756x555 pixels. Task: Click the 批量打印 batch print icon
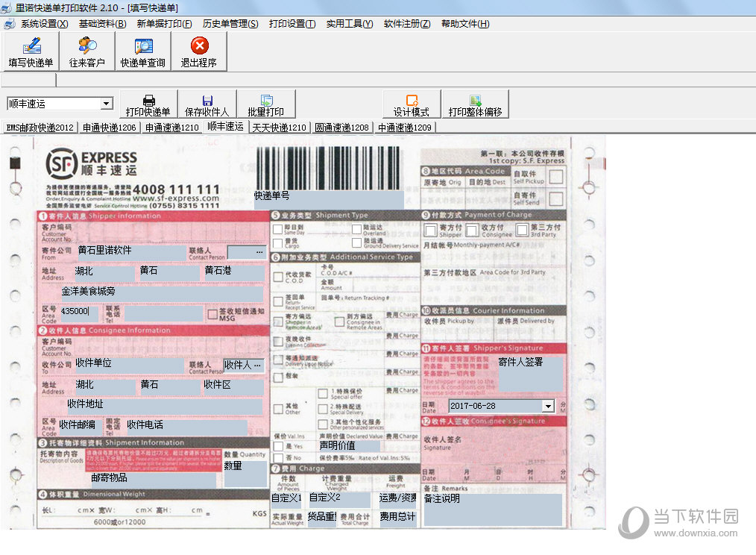point(265,104)
